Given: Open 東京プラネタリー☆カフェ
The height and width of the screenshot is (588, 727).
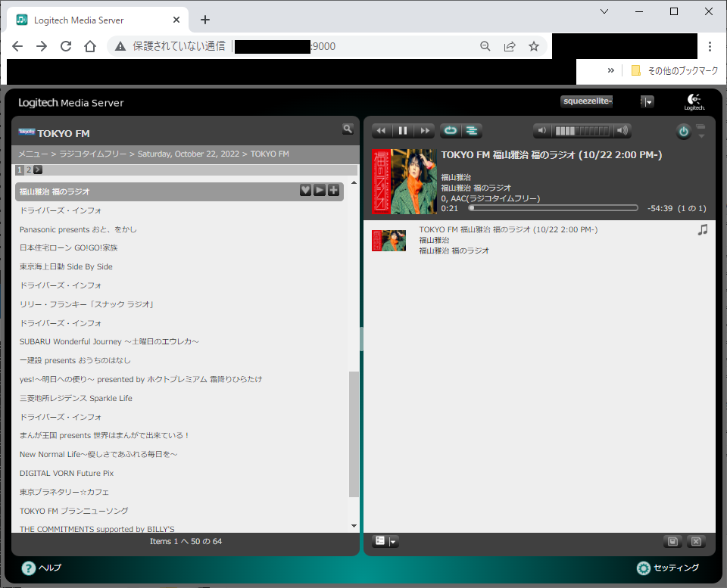Looking at the screenshot, I should pos(64,492).
